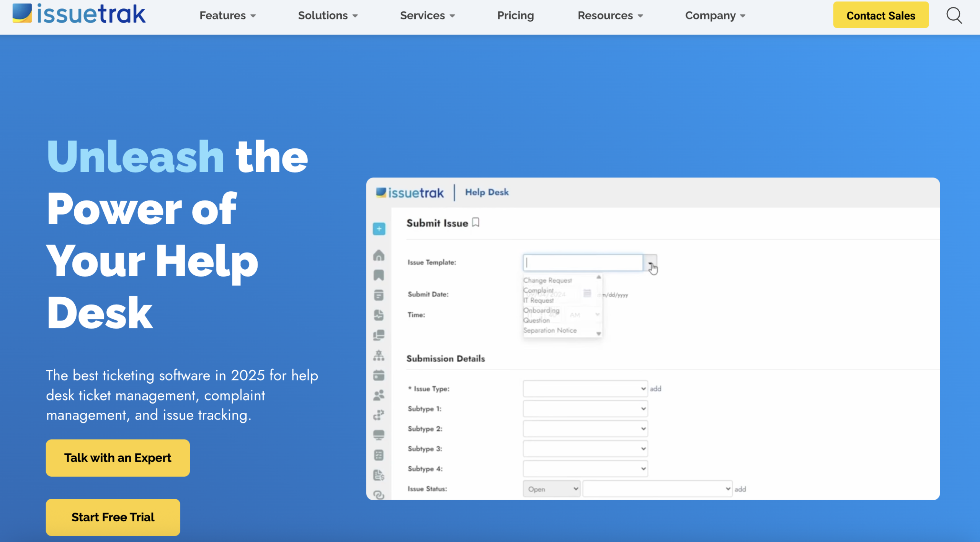980x542 pixels.
Task: Open the monitor icon in the sidebar
Action: pyautogui.click(x=379, y=434)
